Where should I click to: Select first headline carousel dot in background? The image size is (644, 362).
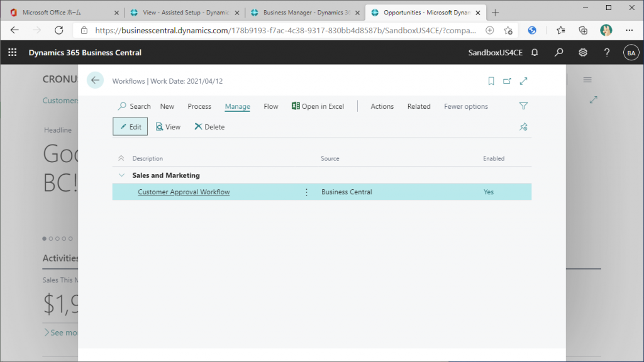45,238
